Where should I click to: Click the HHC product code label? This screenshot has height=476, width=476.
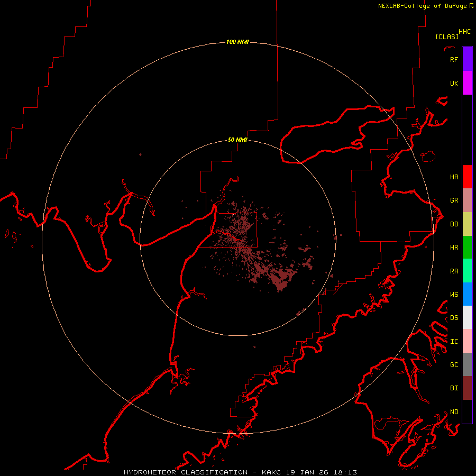coord(464,32)
